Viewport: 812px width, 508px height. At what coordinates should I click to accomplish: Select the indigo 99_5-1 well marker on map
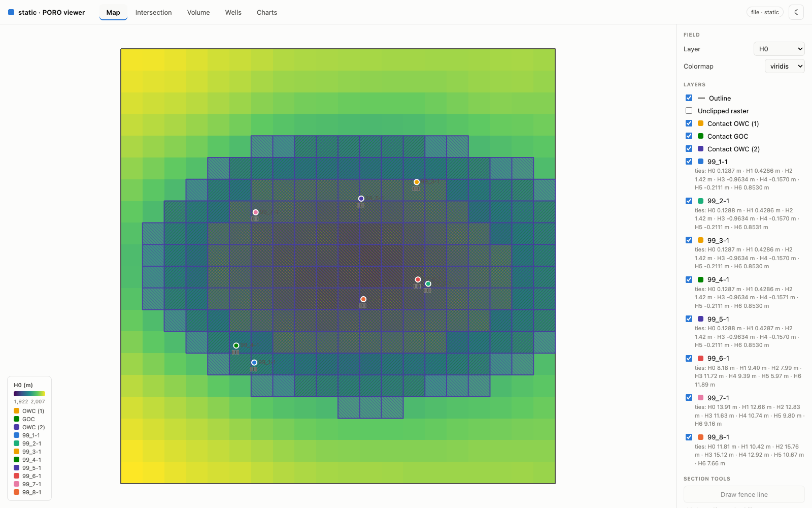click(x=361, y=199)
